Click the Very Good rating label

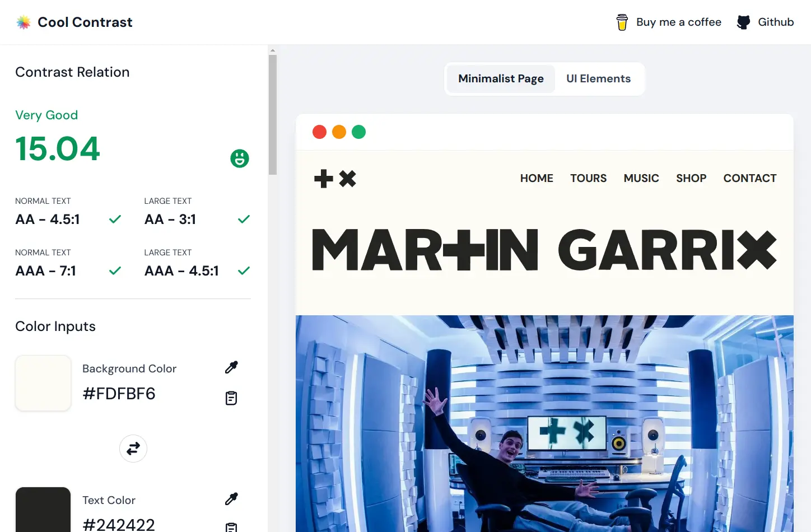(x=46, y=115)
